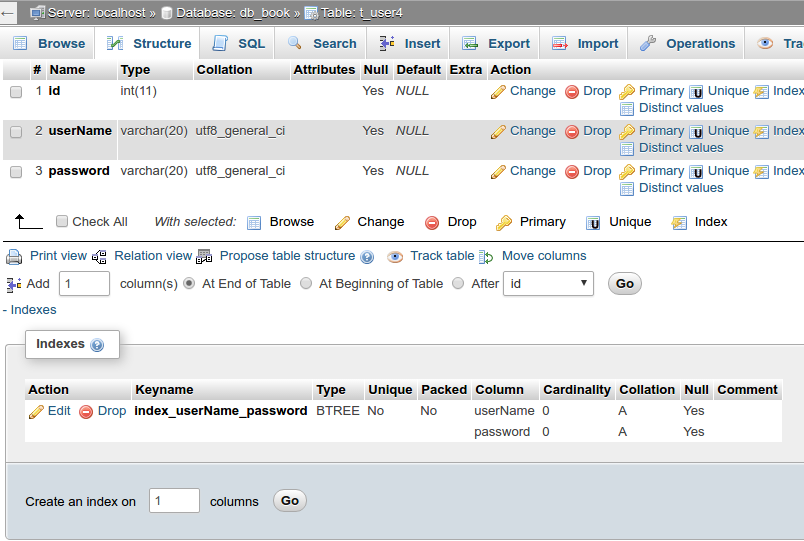
Task: Enable the Check All checkbox
Action: tap(62, 222)
